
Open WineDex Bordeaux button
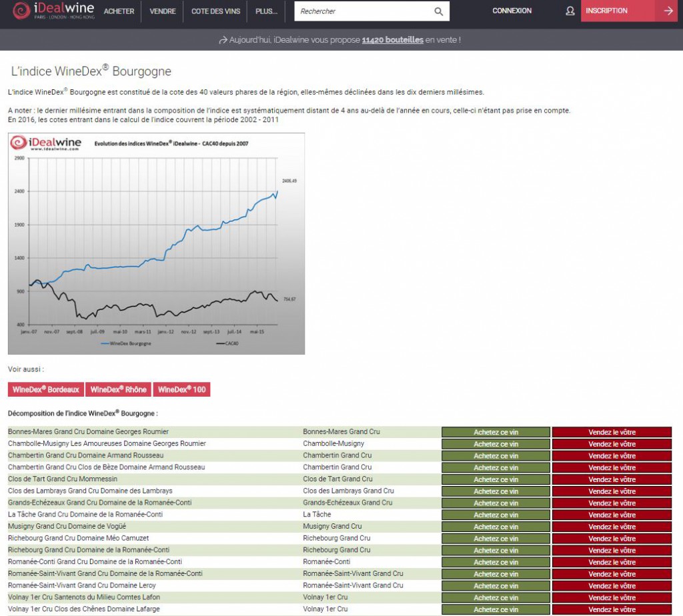point(46,389)
